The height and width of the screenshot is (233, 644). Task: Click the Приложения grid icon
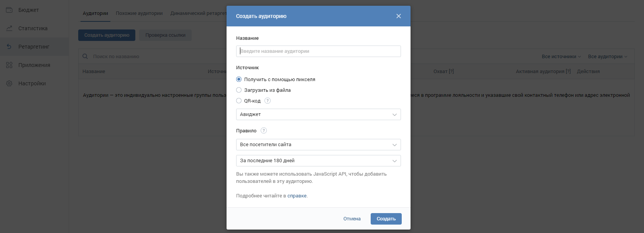point(9,65)
